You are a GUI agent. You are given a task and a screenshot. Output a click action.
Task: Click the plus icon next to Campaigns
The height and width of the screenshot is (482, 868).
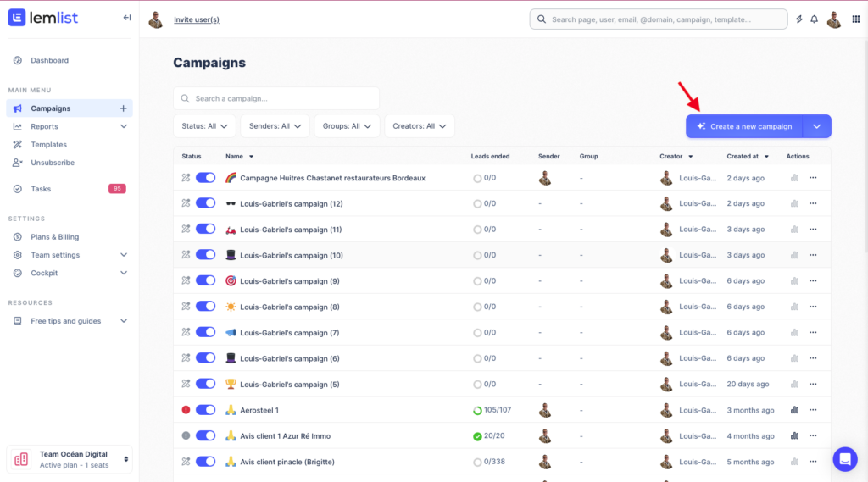click(123, 108)
